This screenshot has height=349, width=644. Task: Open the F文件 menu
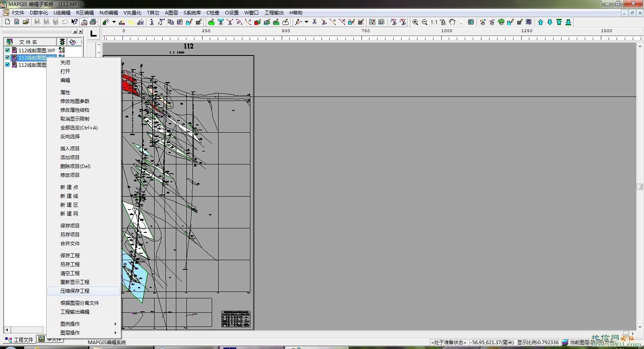pyautogui.click(x=18, y=13)
